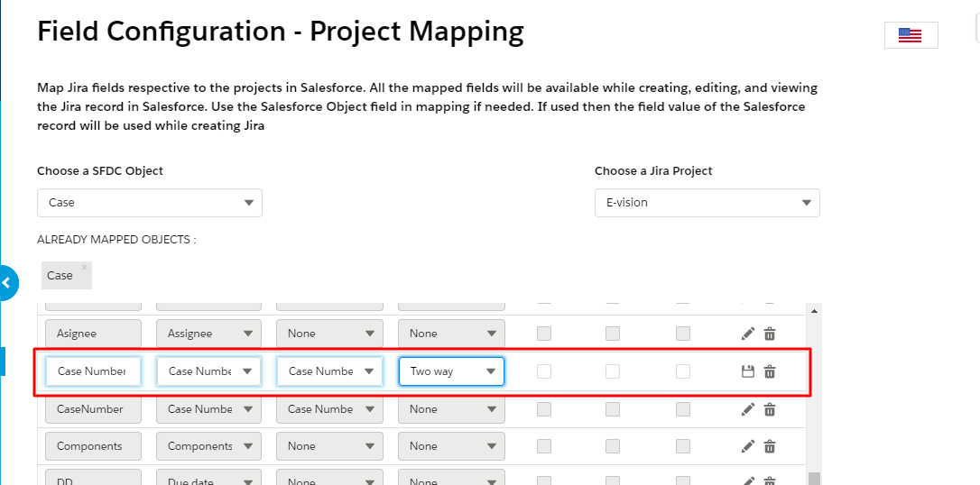Click the Choose a SFDC Object label

(x=100, y=171)
